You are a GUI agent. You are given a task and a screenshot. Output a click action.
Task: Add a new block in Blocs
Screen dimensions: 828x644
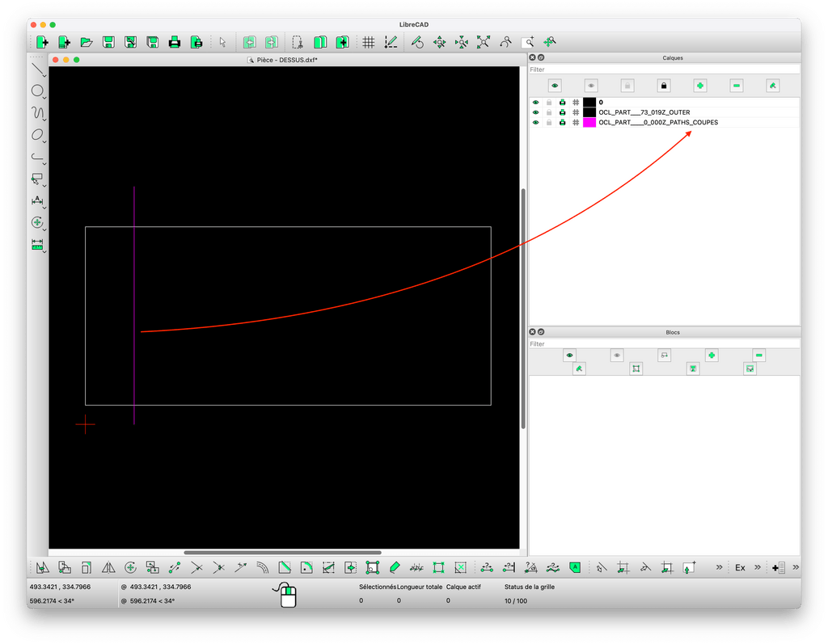[712, 356]
